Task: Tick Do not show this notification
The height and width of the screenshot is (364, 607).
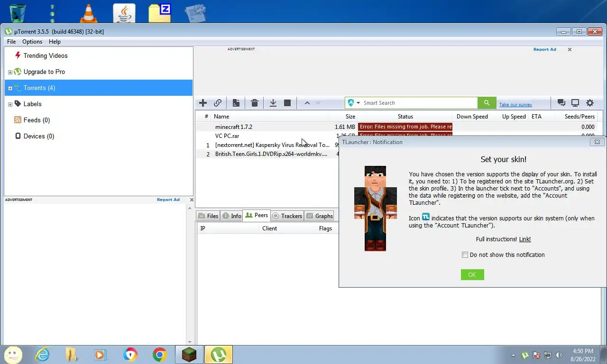Action: 465,255
